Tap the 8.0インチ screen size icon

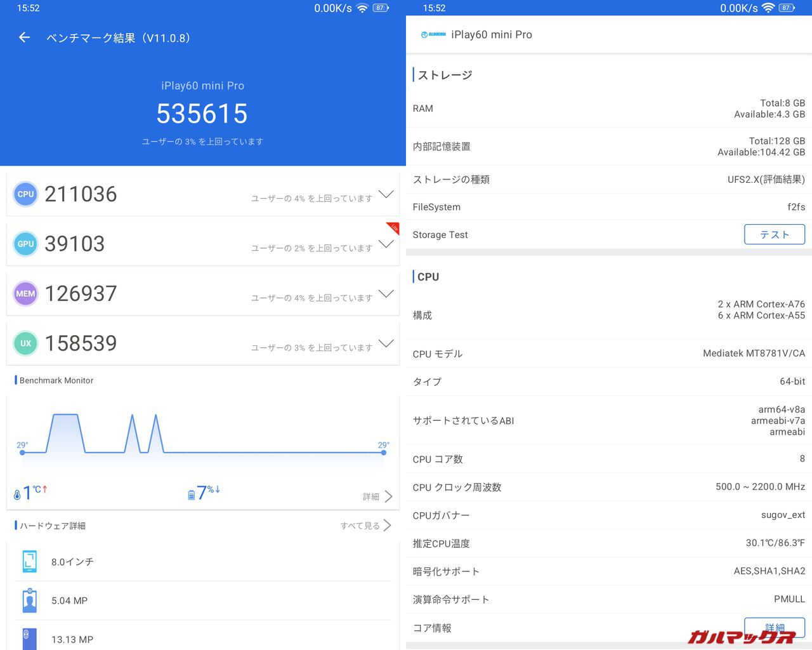[x=29, y=562]
